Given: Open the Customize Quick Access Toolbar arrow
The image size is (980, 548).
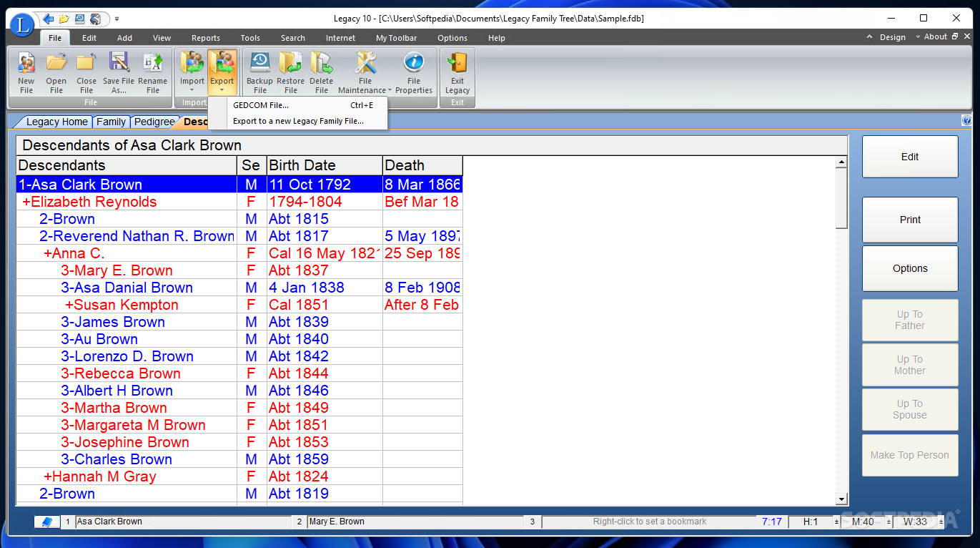Looking at the screenshot, I should [x=117, y=19].
